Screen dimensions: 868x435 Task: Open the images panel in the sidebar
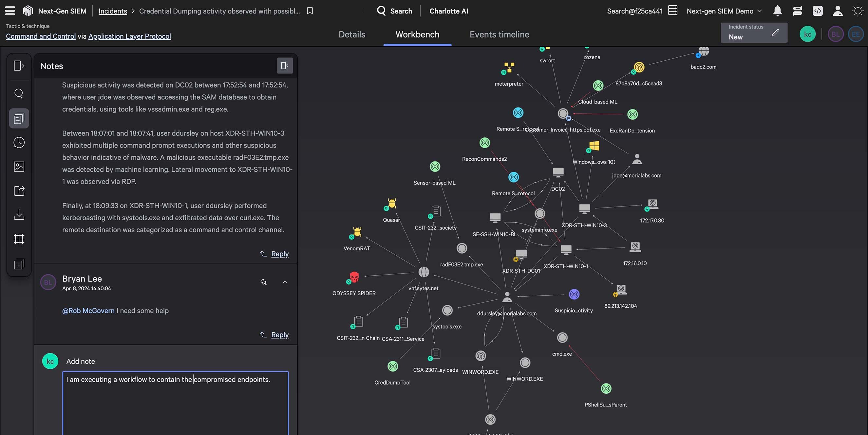(19, 167)
